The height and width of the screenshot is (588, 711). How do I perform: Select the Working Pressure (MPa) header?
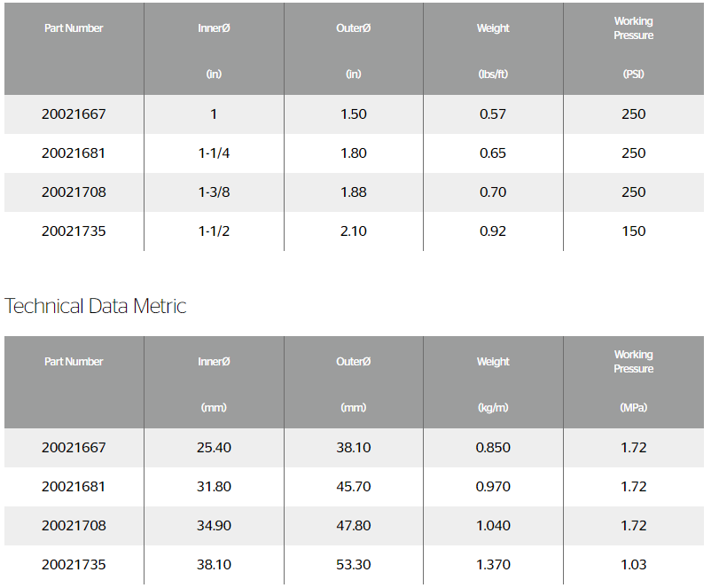(x=634, y=382)
